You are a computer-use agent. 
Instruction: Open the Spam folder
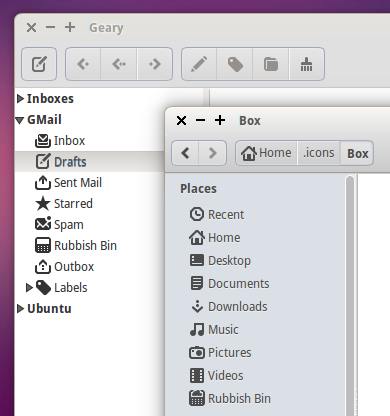[x=69, y=225]
